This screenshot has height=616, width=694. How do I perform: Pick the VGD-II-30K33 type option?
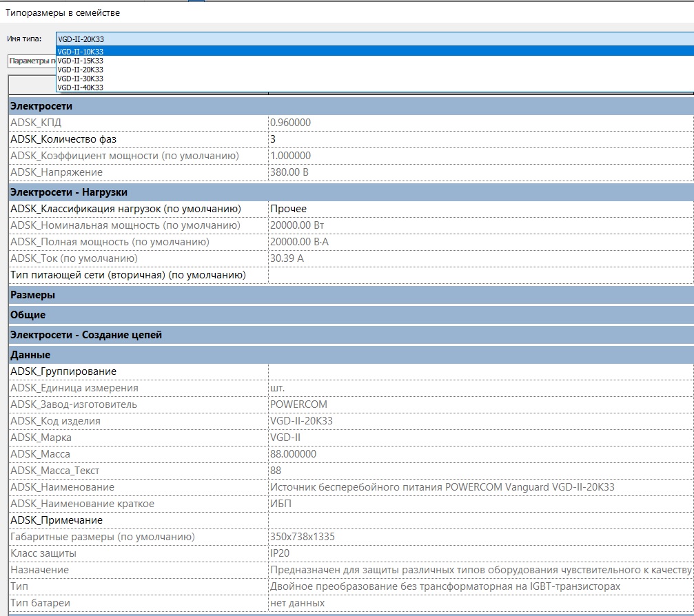pos(81,79)
